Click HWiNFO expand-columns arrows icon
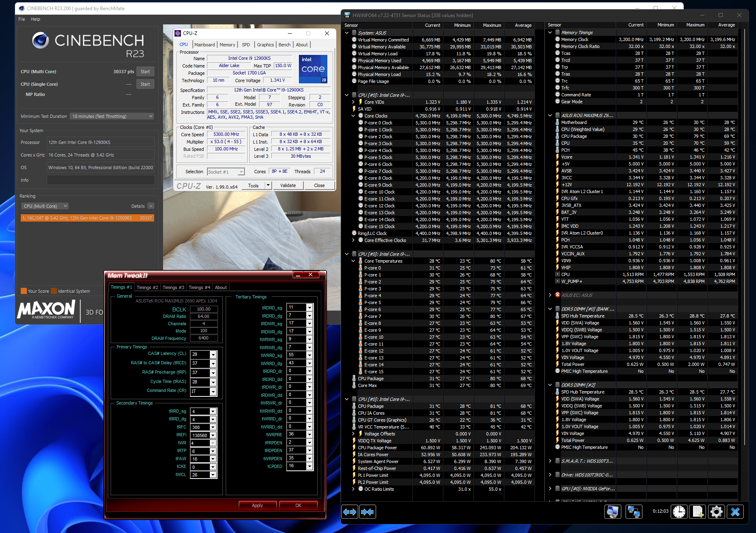The image size is (756, 533). click(350, 512)
